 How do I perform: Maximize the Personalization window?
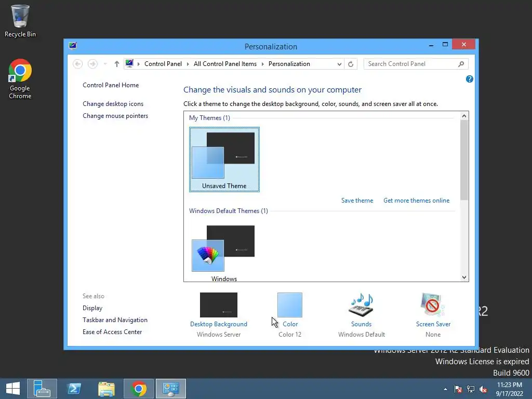pos(445,45)
